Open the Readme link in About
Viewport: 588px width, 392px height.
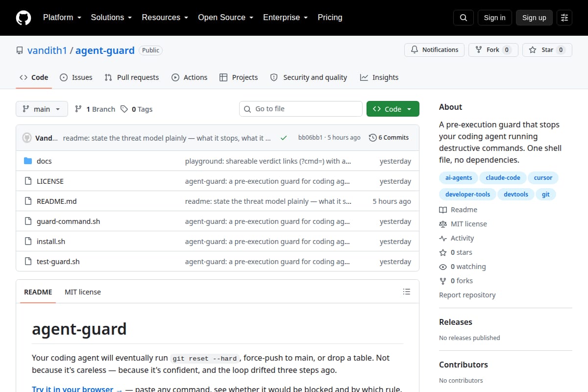458,210
